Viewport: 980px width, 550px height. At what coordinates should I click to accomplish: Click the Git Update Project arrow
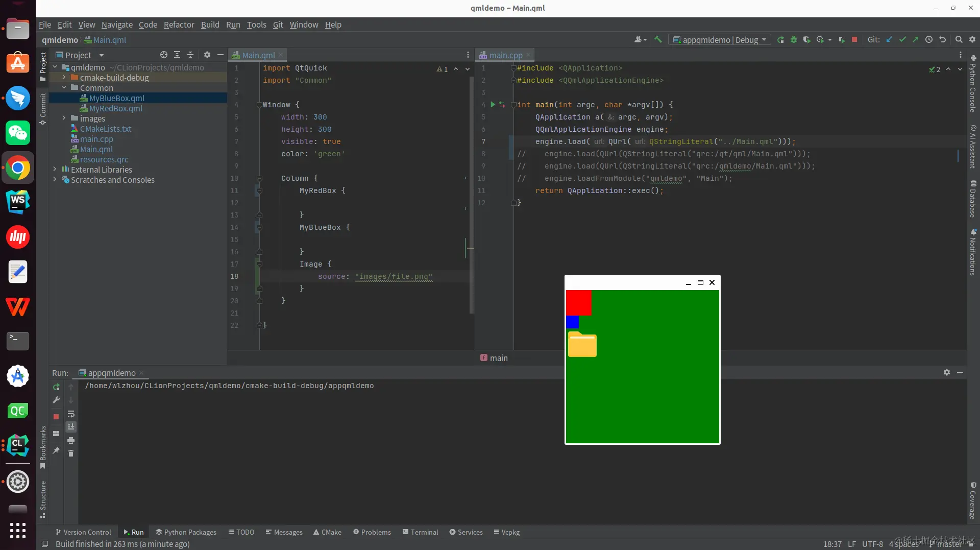coord(889,40)
